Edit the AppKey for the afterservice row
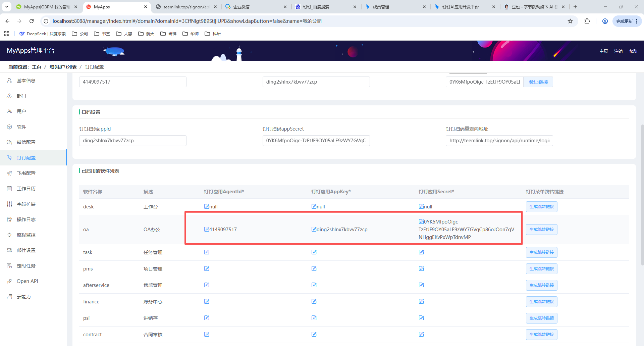The width and height of the screenshot is (644, 346). click(314, 285)
